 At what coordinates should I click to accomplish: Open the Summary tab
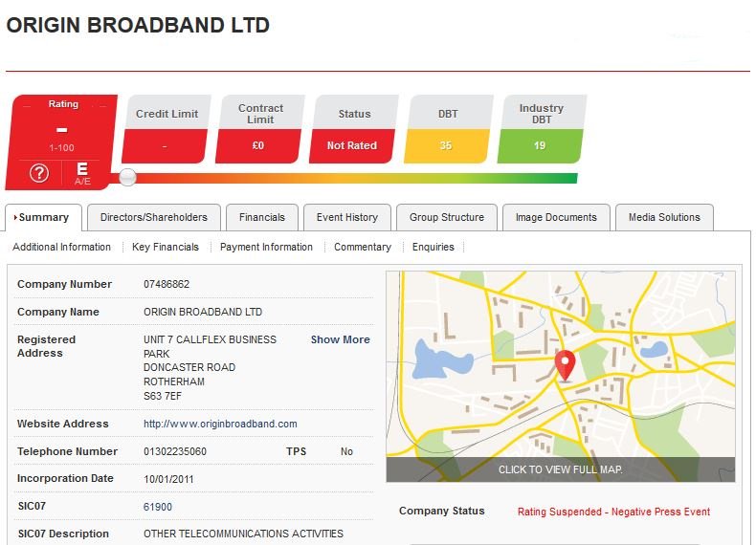[43, 217]
